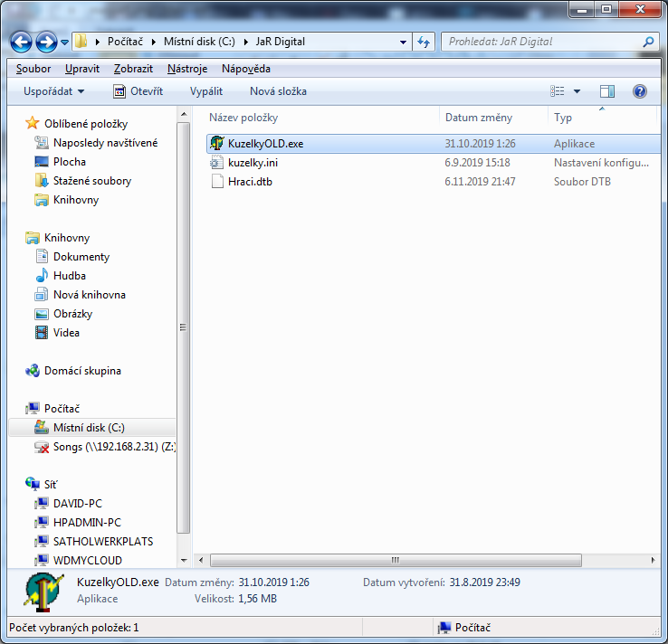Click the KuzelkyOLD.exe file icon
This screenshot has width=668, height=644.
(x=216, y=144)
